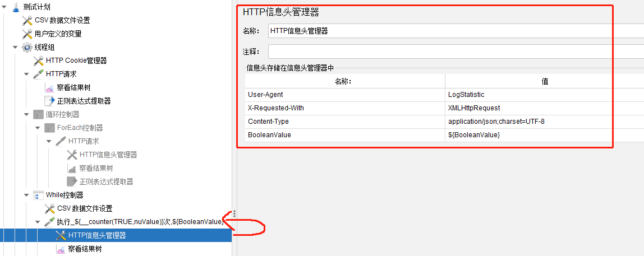The image size is (644, 256).
Task: Select the LogStatistic value cell
Action: pyautogui.click(x=545, y=95)
